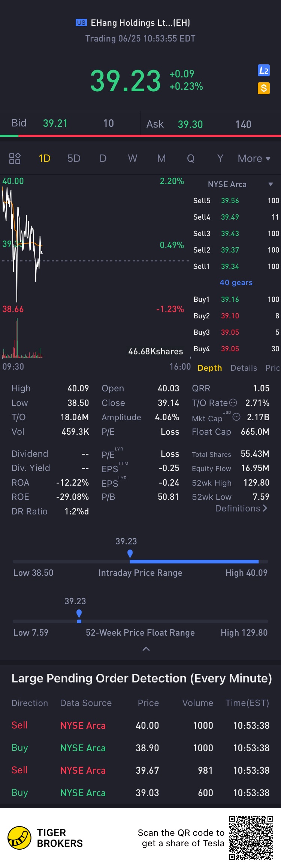Switch chart to monthly M period

click(161, 158)
